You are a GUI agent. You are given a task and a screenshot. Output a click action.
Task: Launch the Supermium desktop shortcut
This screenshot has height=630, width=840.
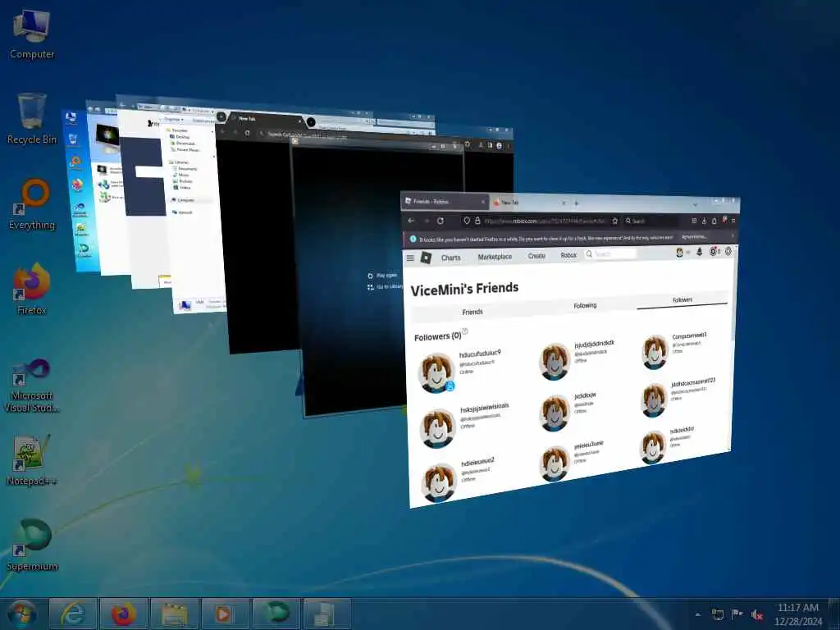pyautogui.click(x=32, y=546)
